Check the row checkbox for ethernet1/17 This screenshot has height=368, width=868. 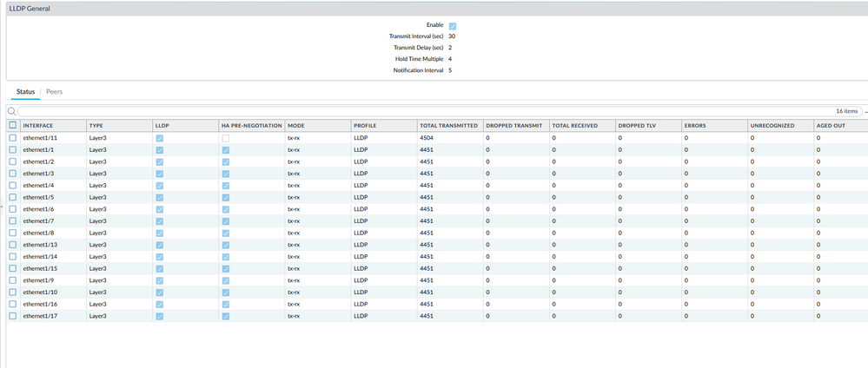(x=12, y=316)
